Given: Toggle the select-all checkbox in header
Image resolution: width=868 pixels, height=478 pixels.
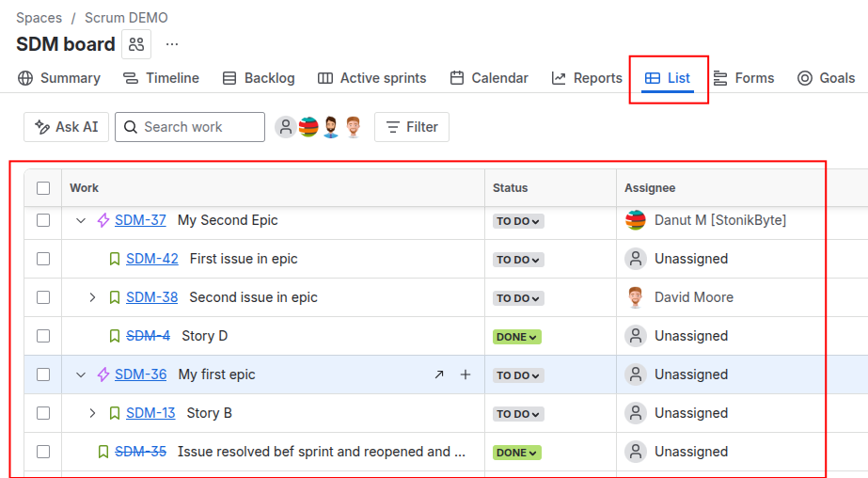Looking at the screenshot, I should tap(43, 188).
